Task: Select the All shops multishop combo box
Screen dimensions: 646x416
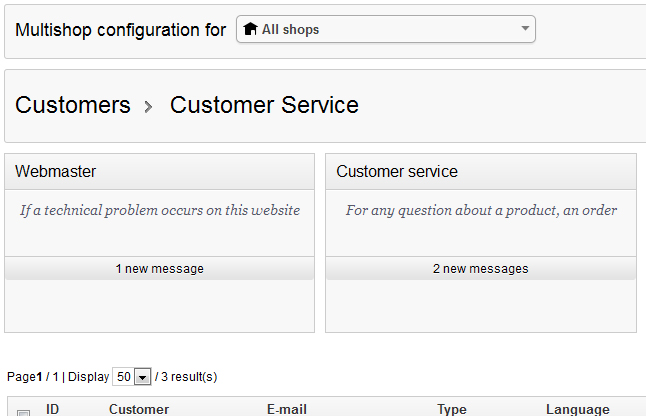Action: point(385,30)
